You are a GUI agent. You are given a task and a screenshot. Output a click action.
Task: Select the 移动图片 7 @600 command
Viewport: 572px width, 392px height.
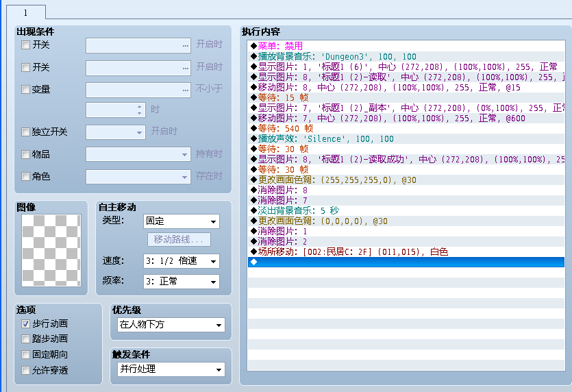(x=406, y=118)
